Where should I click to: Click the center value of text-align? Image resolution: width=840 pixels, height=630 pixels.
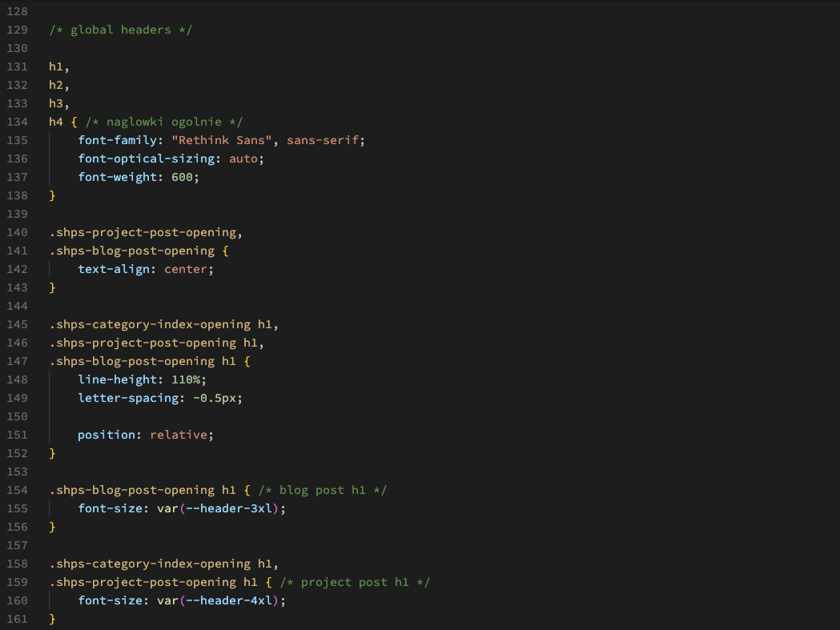(185, 269)
